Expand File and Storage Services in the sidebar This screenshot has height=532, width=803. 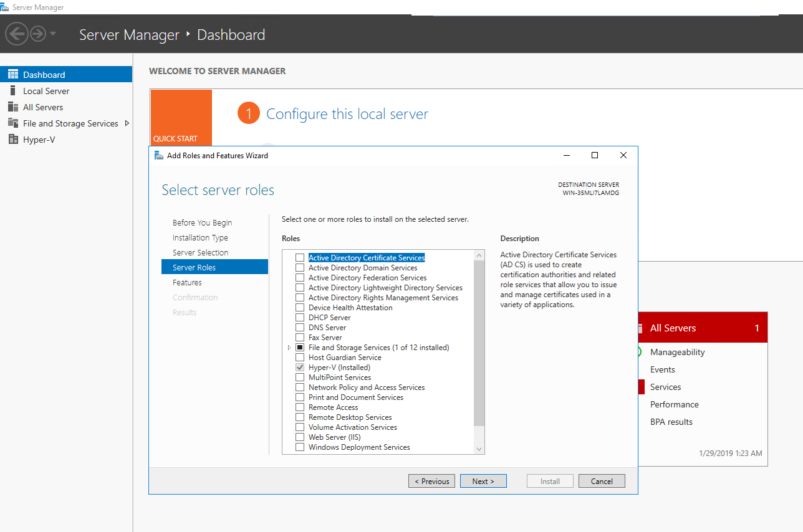[126, 123]
